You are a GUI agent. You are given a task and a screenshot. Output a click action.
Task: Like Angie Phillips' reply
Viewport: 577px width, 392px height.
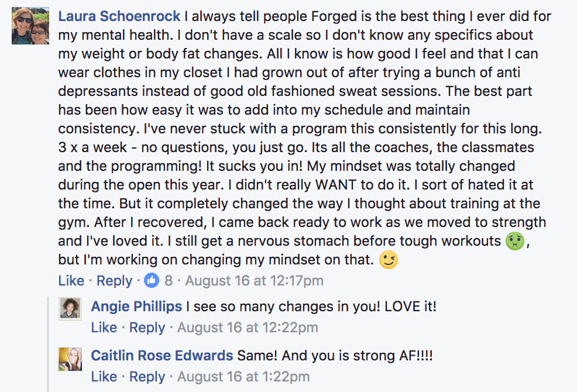[104, 328]
